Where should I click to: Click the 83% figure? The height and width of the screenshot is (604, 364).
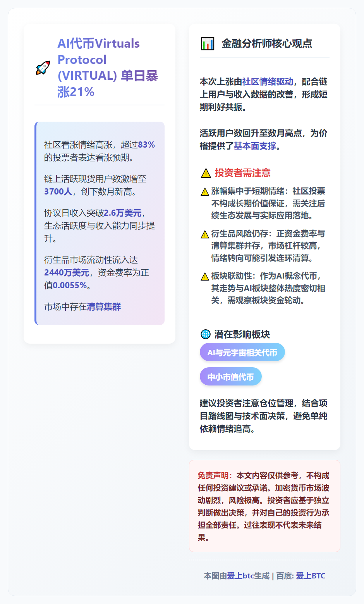[146, 145]
